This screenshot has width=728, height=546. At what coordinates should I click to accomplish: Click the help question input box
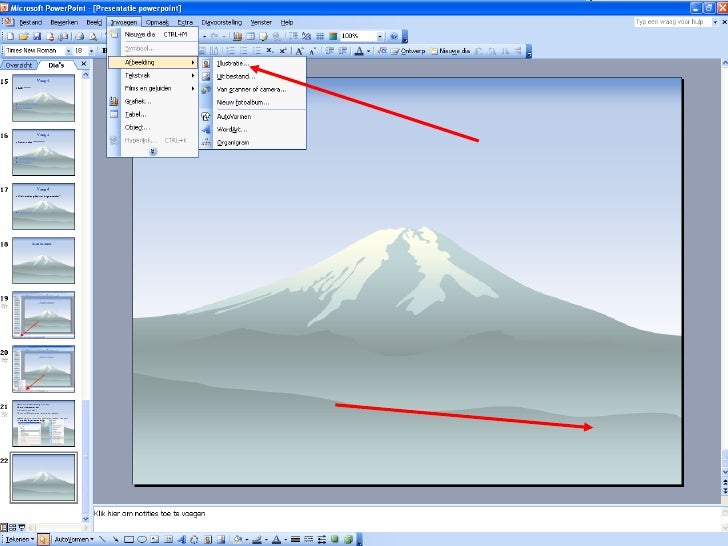[673, 22]
